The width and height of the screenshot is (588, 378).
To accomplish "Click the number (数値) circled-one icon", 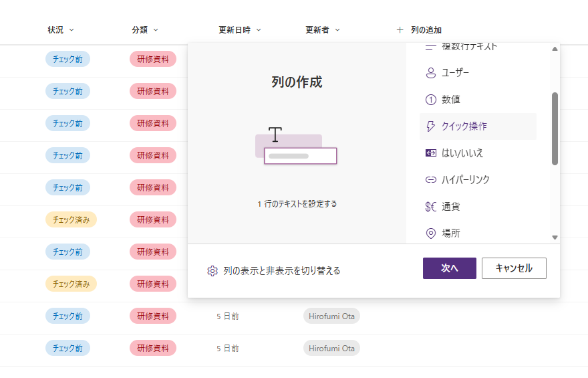I will click(431, 100).
